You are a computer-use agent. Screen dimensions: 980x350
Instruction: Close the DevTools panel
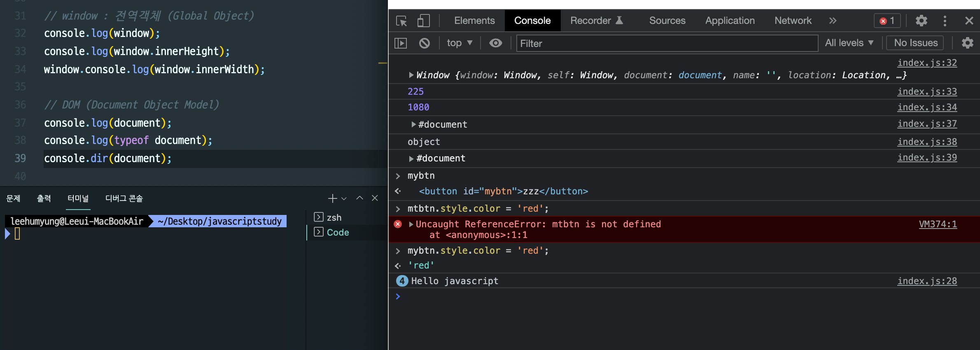tap(969, 21)
